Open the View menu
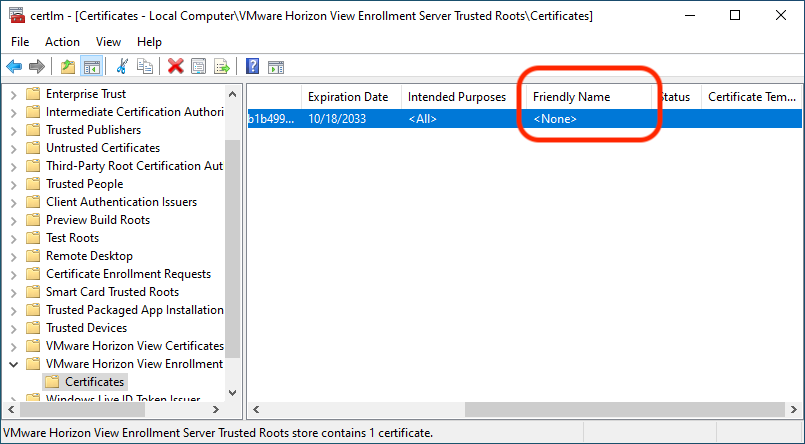The height and width of the screenshot is (444, 805). click(108, 42)
